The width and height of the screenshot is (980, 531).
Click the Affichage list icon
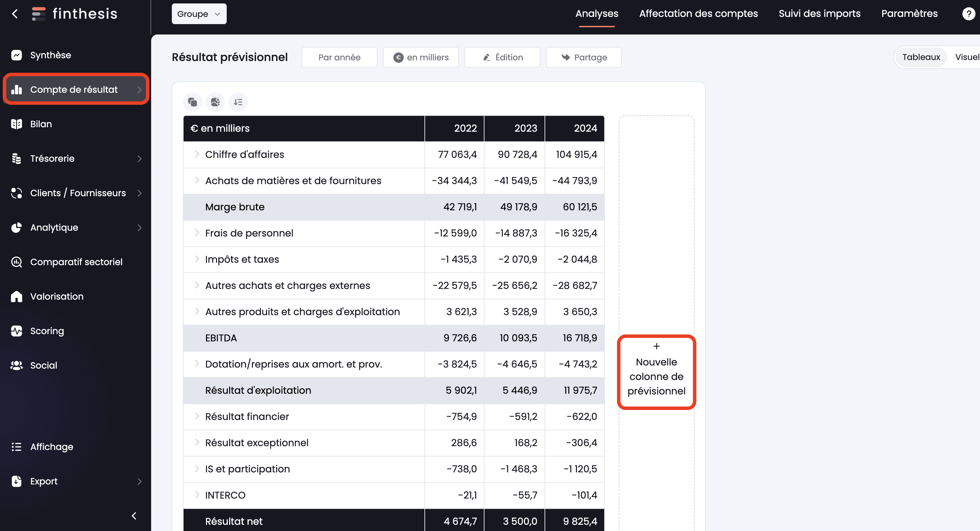(16, 447)
